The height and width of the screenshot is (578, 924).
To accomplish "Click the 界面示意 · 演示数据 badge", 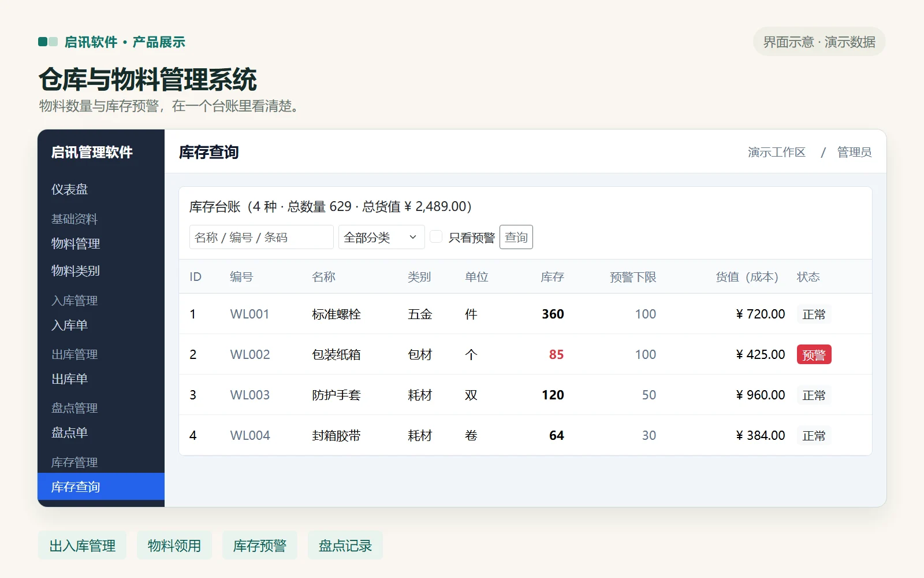I will [x=819, y=42].
